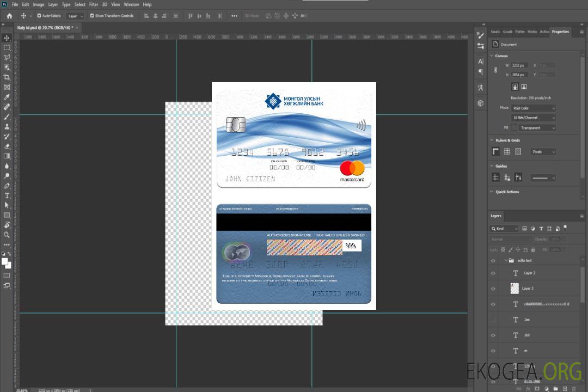Select the Brush tool
The width and height of the screenshot is (588, 392).
click(x=7, y=117)
